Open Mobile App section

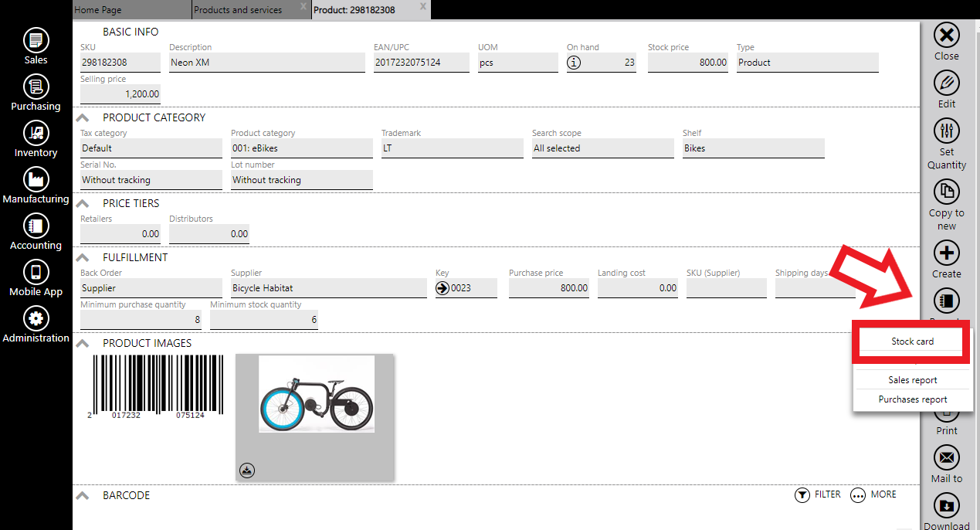point(36,272)
